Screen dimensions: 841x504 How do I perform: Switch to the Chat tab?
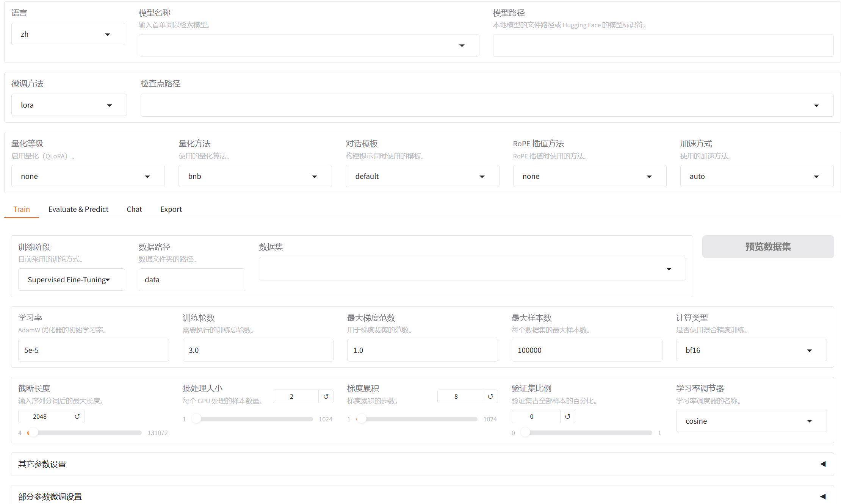pos(134,209)
